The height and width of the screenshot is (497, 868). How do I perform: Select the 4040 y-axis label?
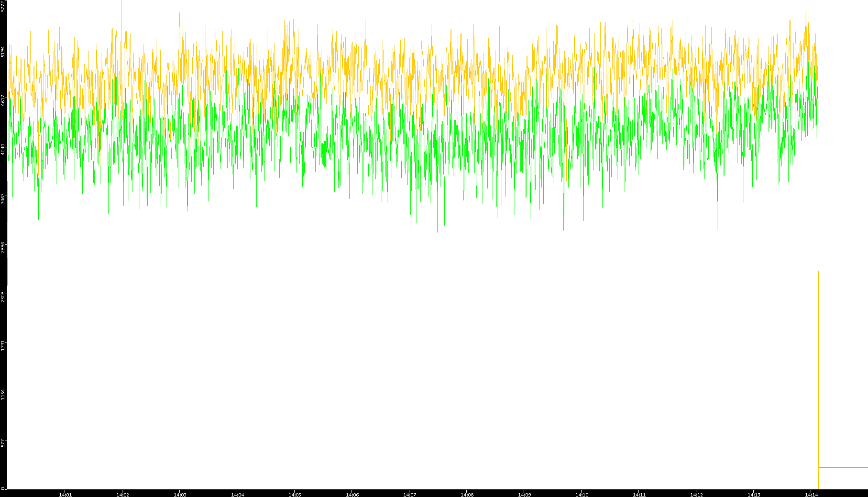[x=3, y=149]
